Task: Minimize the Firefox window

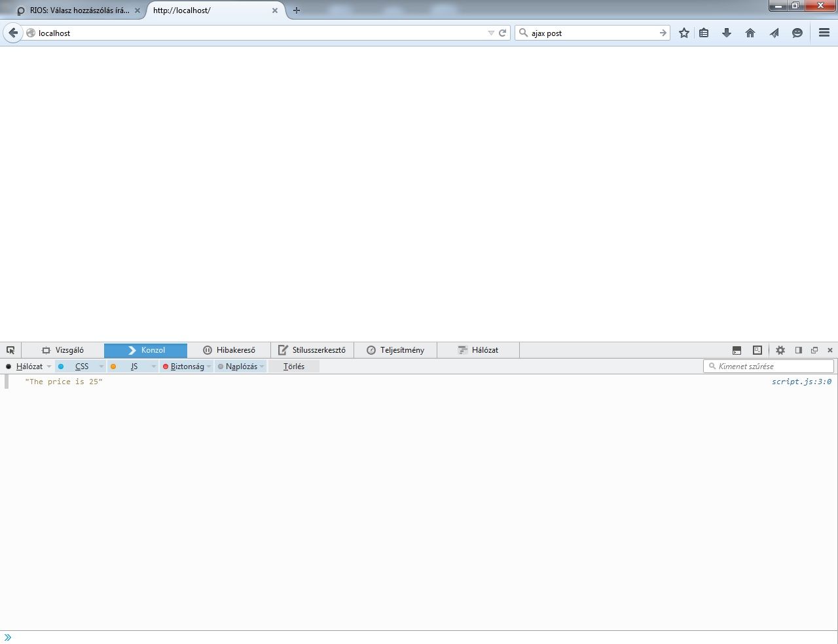Action: pos(778,6)
